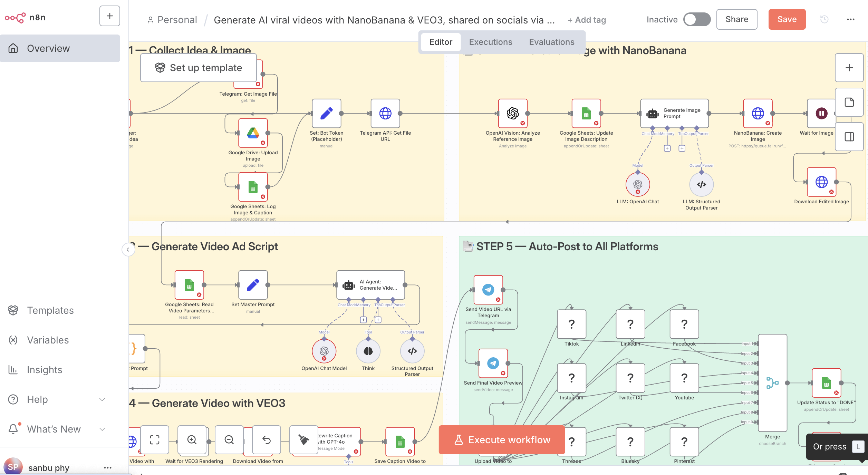Click the Merge node icon

pyautogui.click(x=772, y=382)
